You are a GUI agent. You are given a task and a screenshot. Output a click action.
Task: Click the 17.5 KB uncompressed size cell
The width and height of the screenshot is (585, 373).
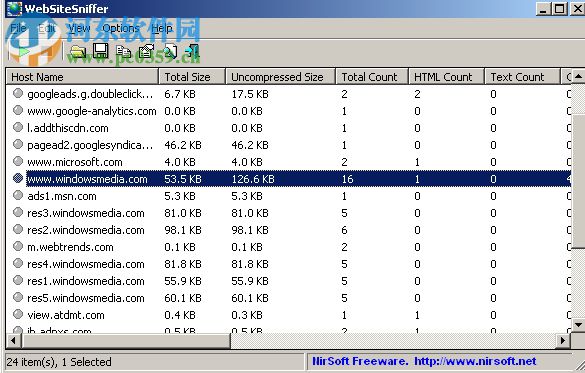coord(250,94)
